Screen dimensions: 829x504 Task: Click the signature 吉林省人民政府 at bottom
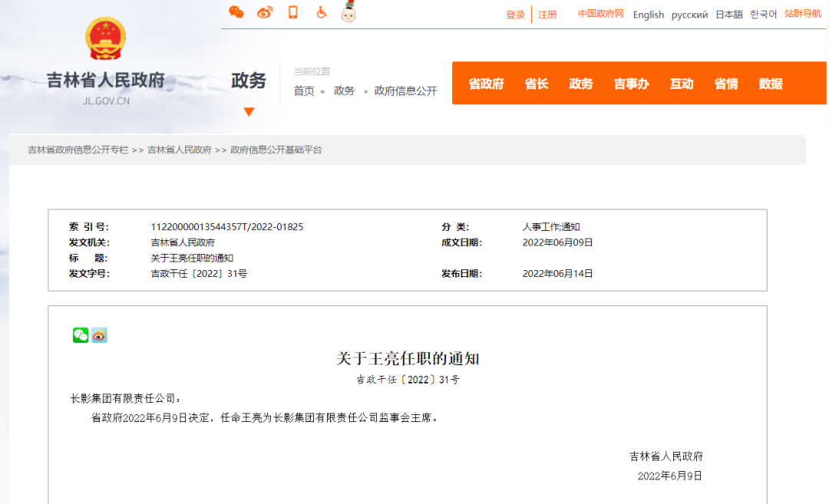pyautogui.click(x=666, y=456)
